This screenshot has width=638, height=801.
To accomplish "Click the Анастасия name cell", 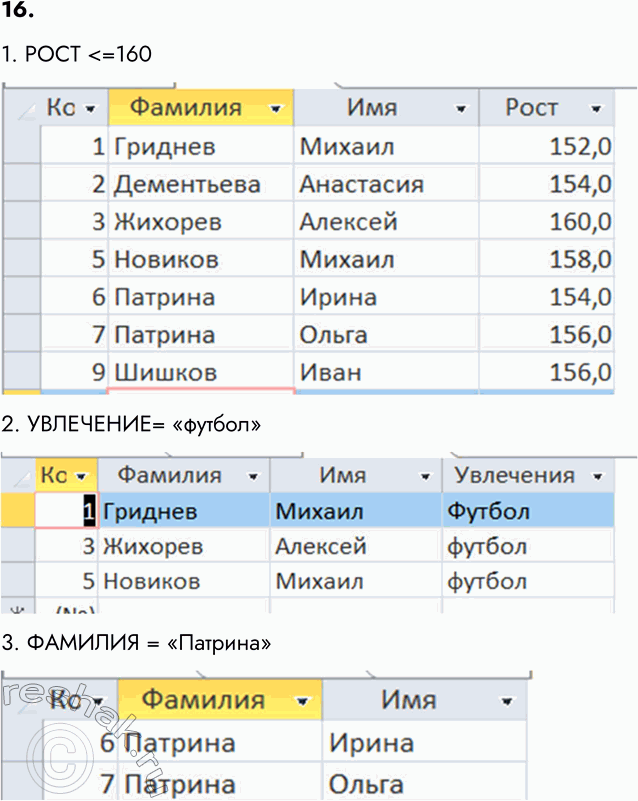I will click(x=361, y=184).
